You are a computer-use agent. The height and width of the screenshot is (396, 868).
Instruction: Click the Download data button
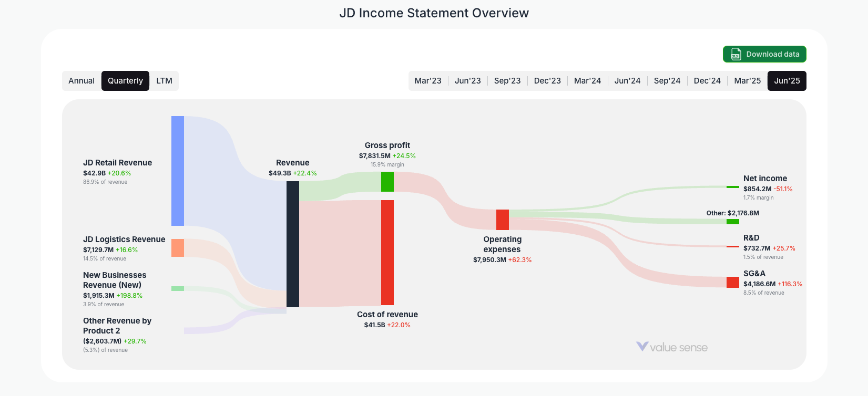coord(764,54)
